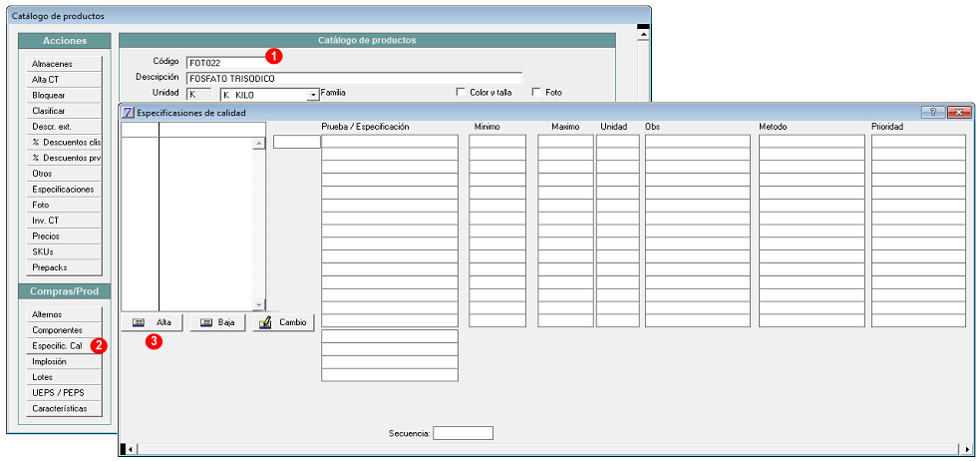Open Alta CT action

click(65, 80)
